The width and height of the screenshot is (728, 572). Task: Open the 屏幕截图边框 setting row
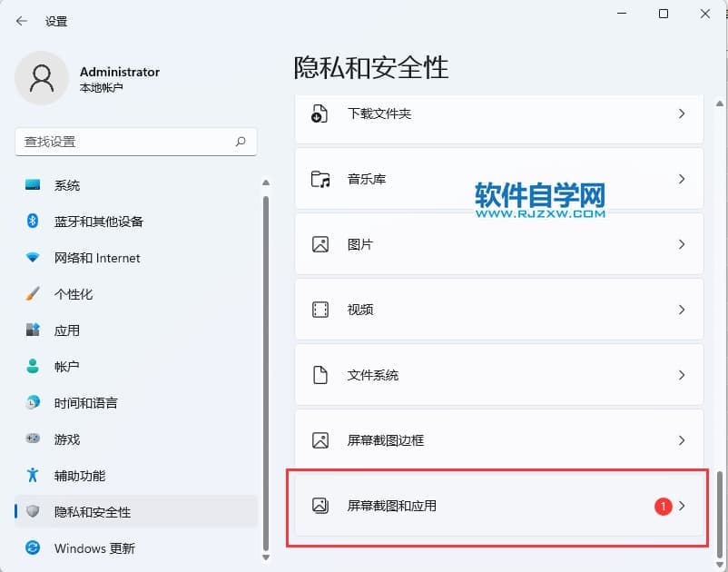pos(499,440)
